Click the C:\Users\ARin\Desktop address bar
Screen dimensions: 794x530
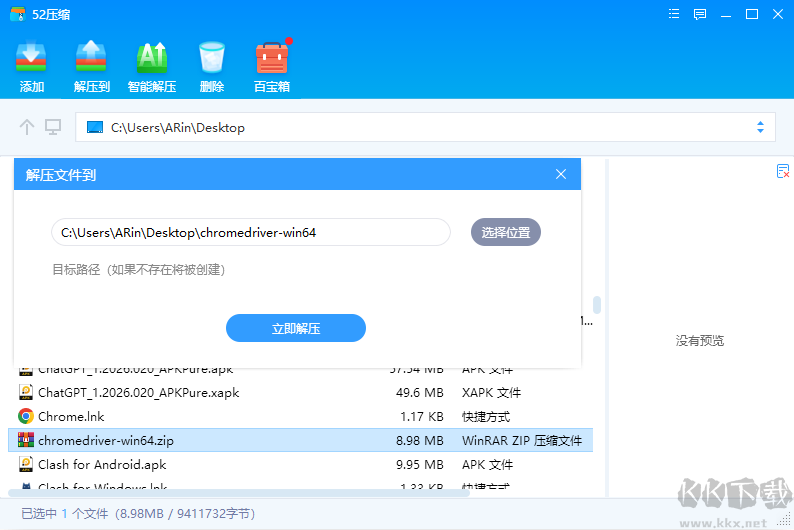425,127
